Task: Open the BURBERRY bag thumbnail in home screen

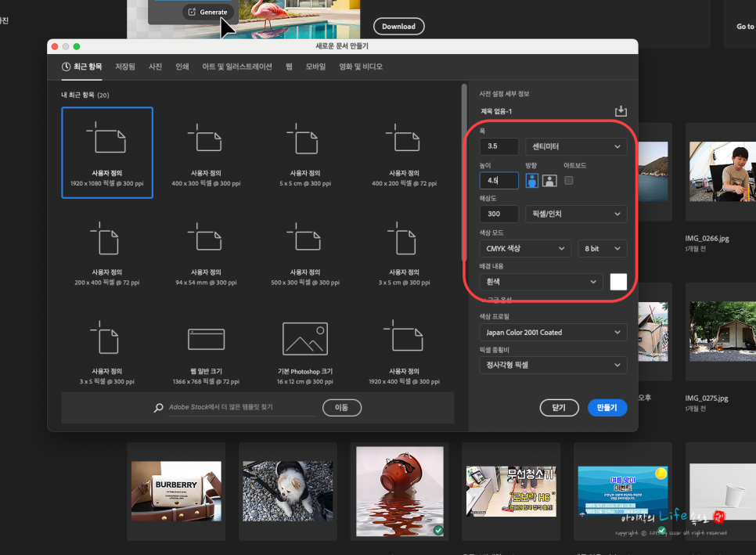Action: [x=176, y=491]
